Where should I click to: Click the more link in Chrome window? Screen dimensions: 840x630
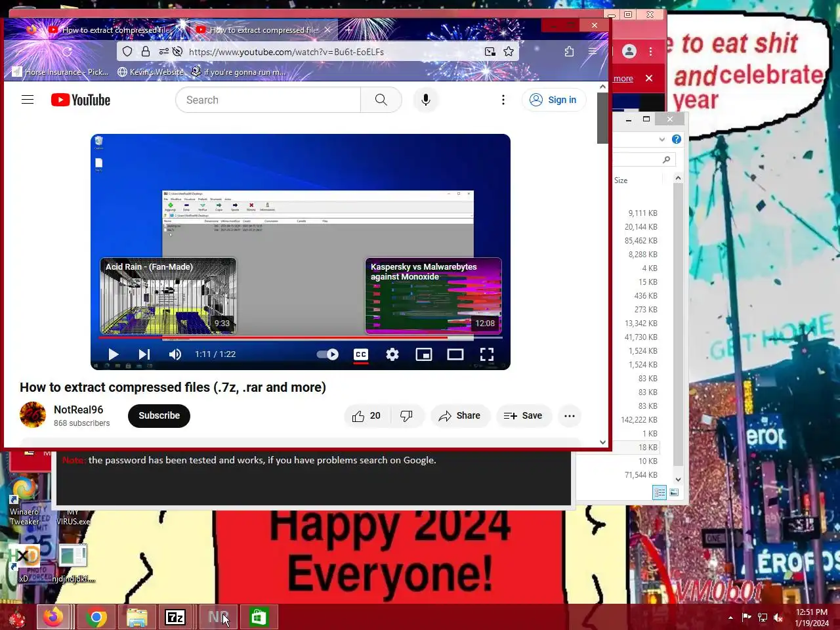[x=623, y=79]
